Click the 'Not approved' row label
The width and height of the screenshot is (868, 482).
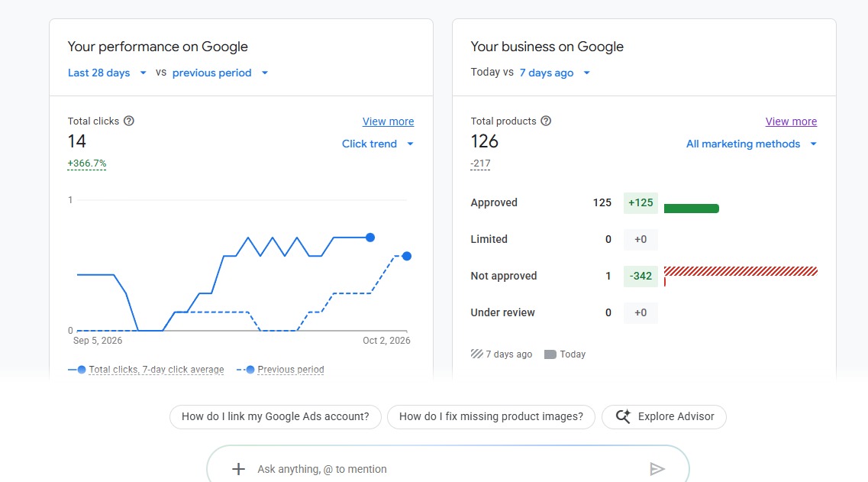pyautogui.click(x=504, y=276)
